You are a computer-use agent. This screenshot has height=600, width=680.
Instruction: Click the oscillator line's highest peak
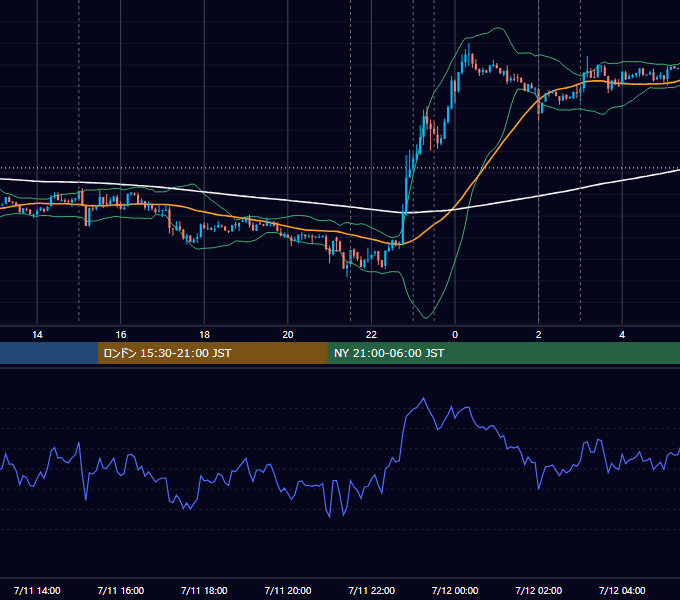[x=424, y=398]
